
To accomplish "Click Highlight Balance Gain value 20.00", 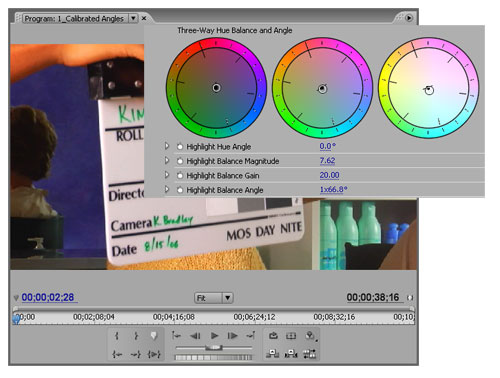I will click(x=329, y=175).
